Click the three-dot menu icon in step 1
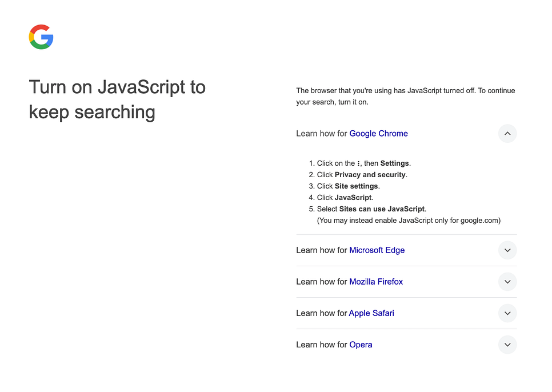Screen dimensions: 552x392 click(359, 163)
